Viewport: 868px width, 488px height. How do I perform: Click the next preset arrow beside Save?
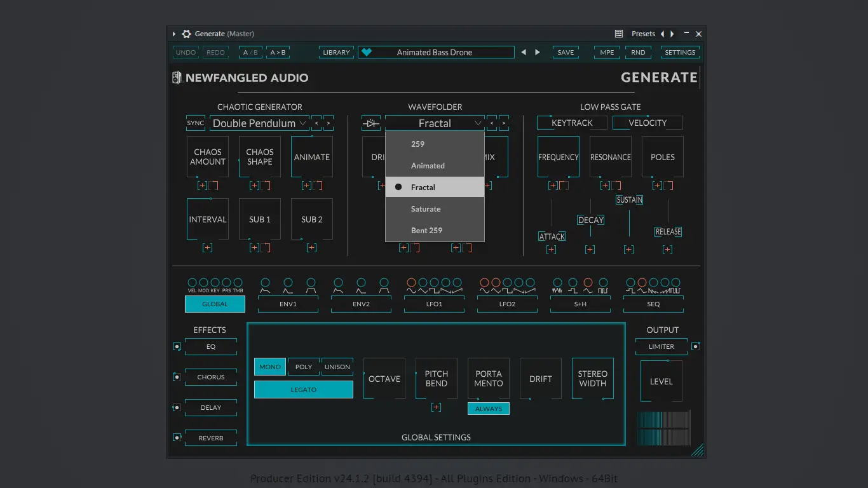(x=538, y=52)
